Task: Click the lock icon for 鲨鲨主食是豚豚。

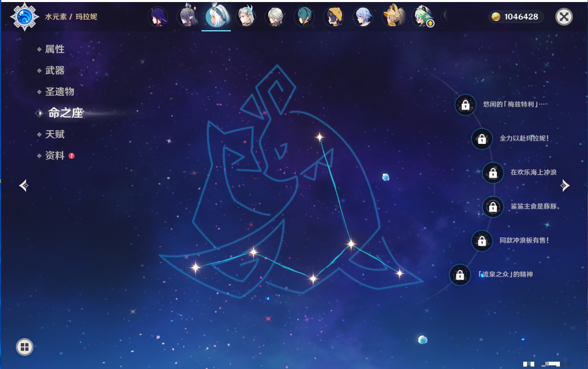Action: pos(493,207)
